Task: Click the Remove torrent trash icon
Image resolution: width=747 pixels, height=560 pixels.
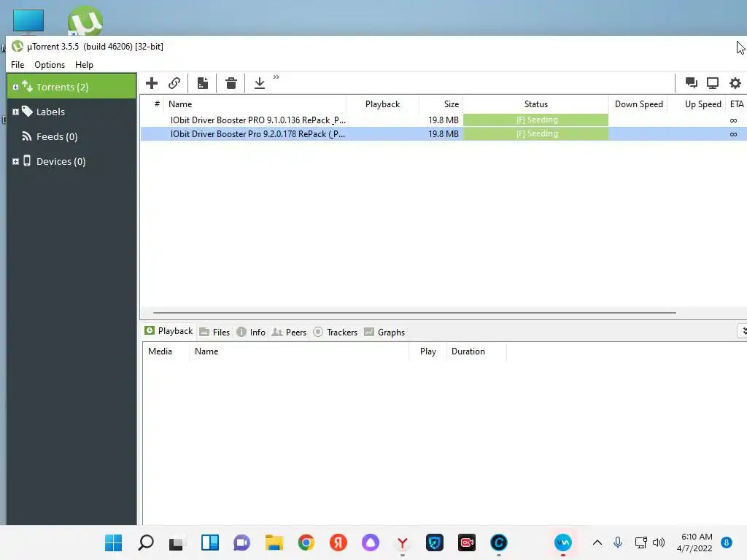Action: (x=231, y=83)
